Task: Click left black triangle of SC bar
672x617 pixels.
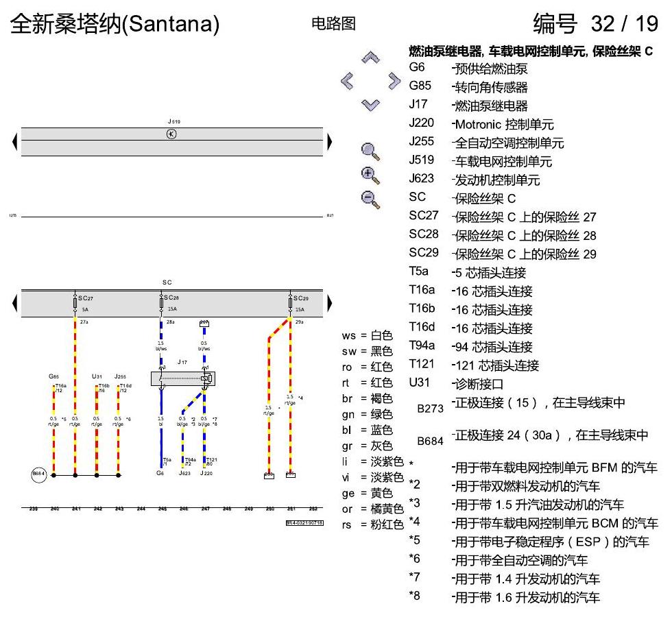Action: (x=15, y=303)
